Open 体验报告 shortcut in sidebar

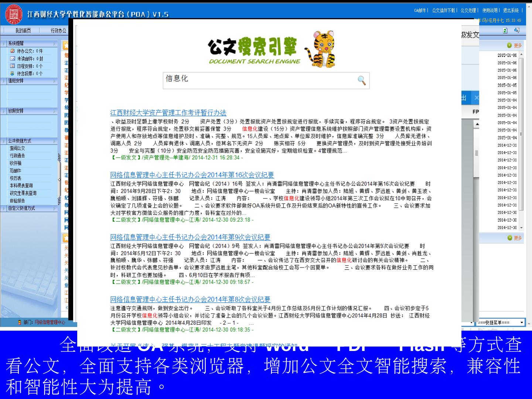pos(17,201)
